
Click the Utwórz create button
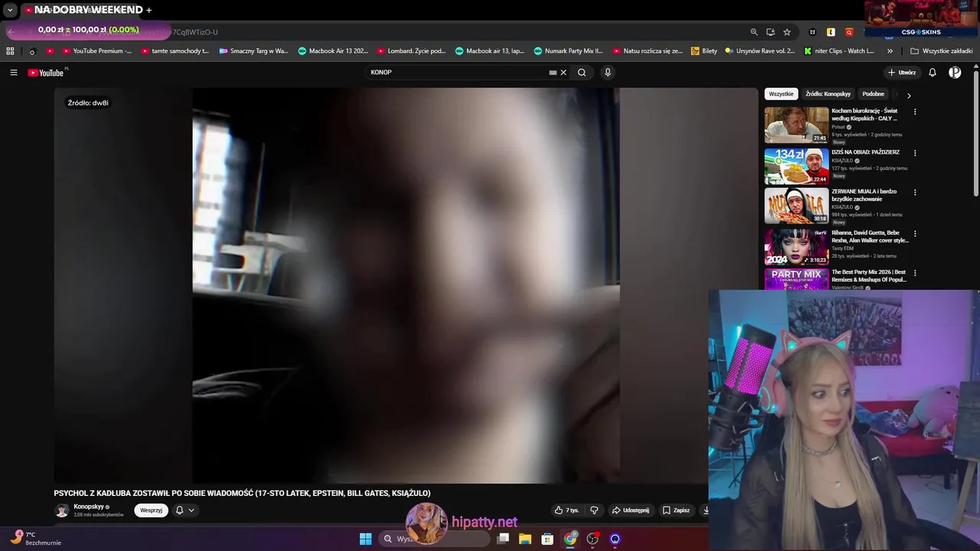coord(902,73)
